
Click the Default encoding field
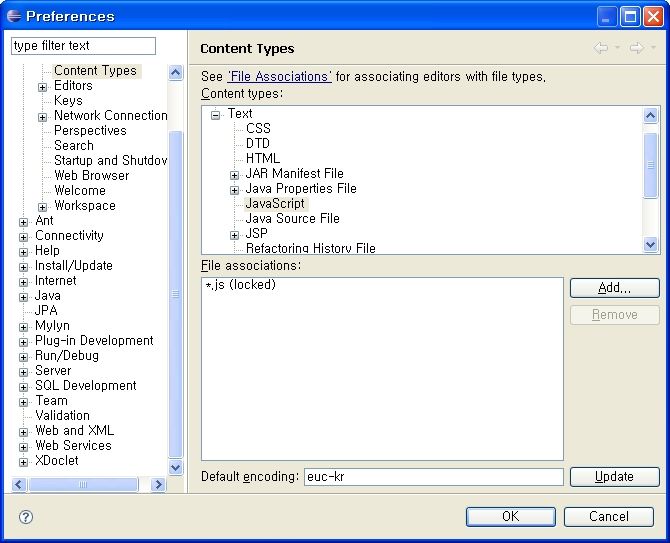(434, 476)
